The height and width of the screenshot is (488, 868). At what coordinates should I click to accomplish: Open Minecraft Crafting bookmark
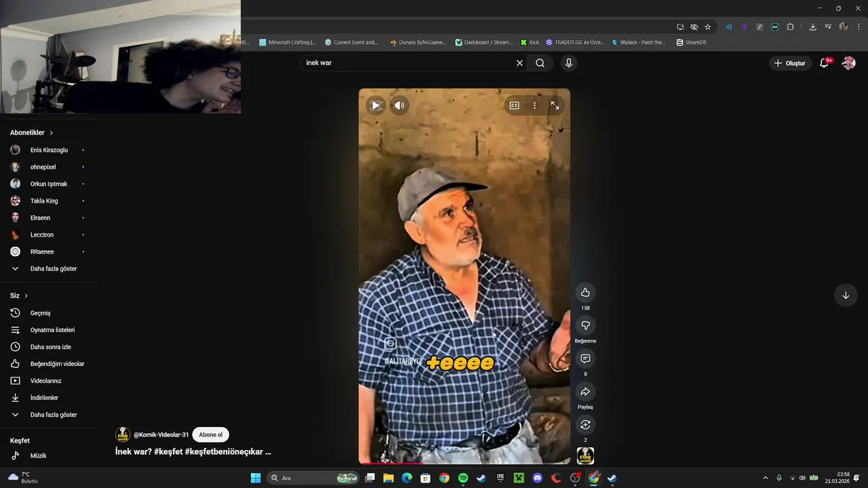(x=288, y=42)
